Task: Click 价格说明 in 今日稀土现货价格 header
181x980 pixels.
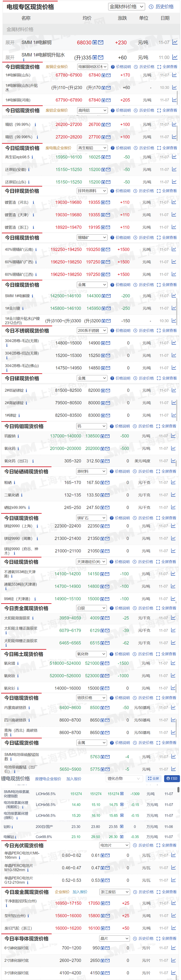Action: pos(120,654)
